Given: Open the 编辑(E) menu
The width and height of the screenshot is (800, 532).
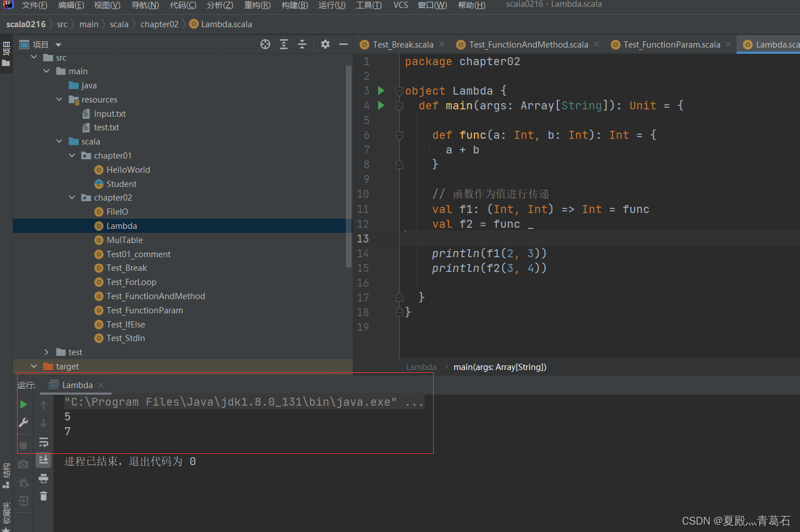Looking at the screenshot, I should [71, 5].
